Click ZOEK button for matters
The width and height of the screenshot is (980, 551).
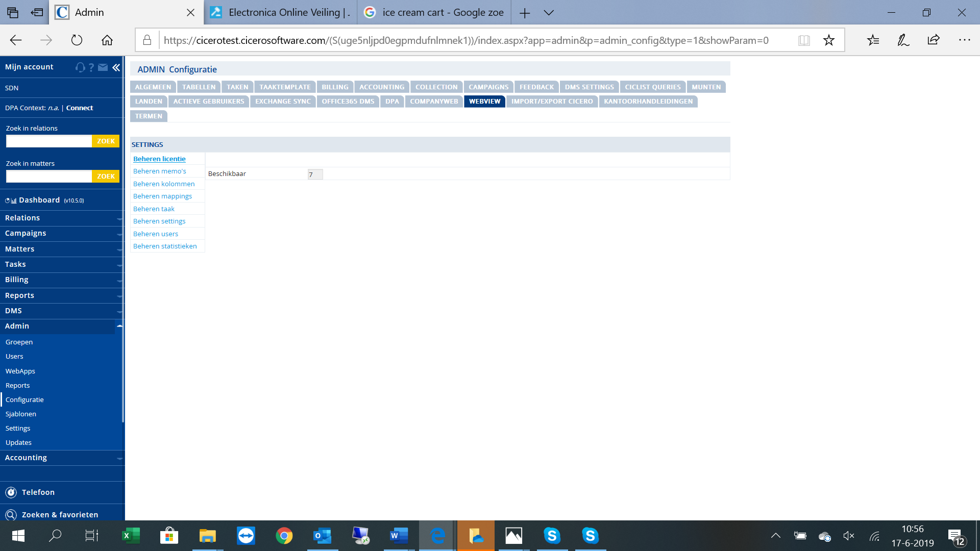(106, 177)
